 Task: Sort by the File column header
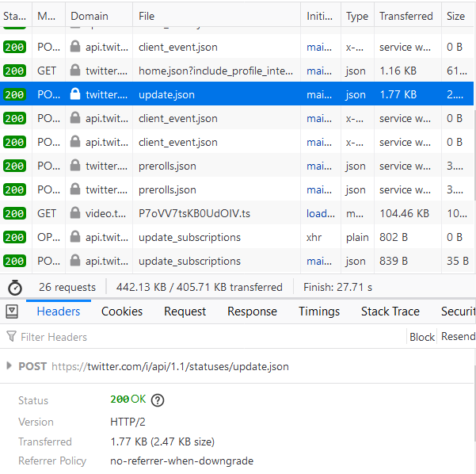pyautogui.click(x=216, y=16)
